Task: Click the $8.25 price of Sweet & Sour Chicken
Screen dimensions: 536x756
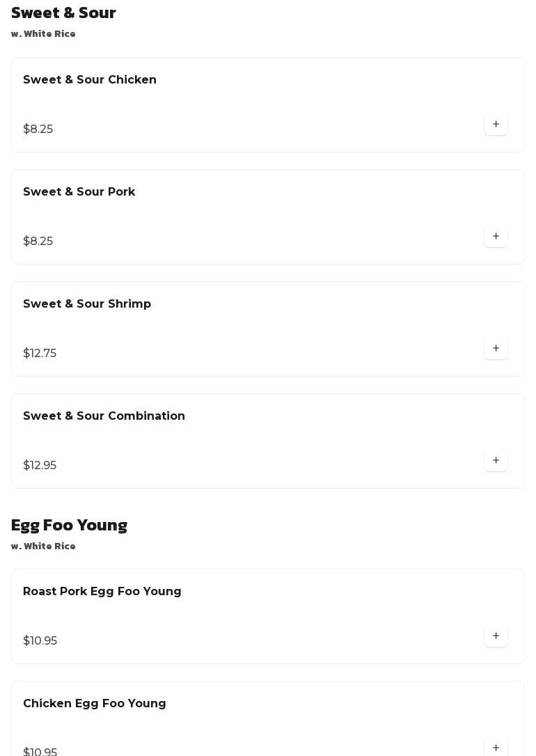Action: pyautogui.click(x=38, y=129)
